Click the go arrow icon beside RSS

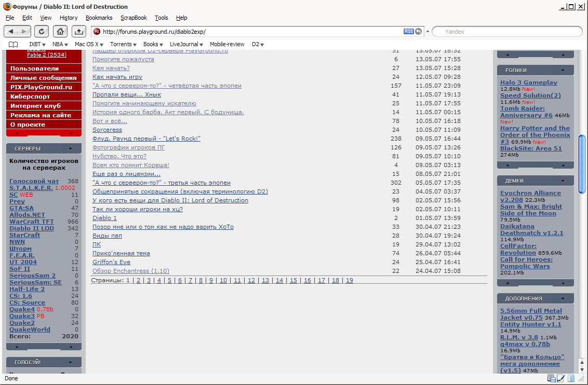pyautogui.click(x=418, y=32)
